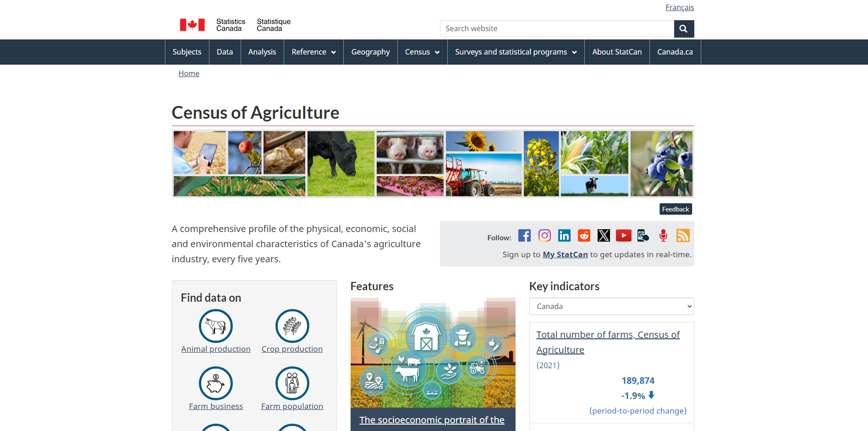
Task: Click the Feedback button
Action: 676,209
